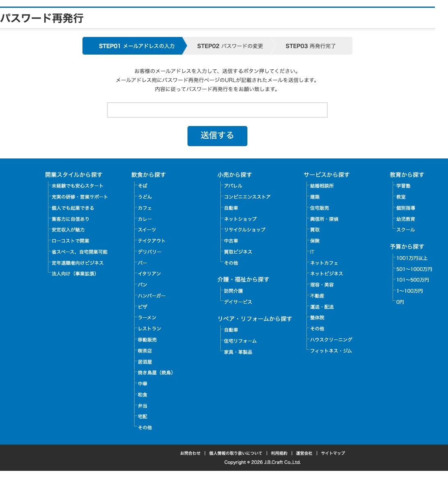The height and width of the screenshot is (477, 448).
Task: Open the 居酒屋 category link
Action: coord(145,362)
